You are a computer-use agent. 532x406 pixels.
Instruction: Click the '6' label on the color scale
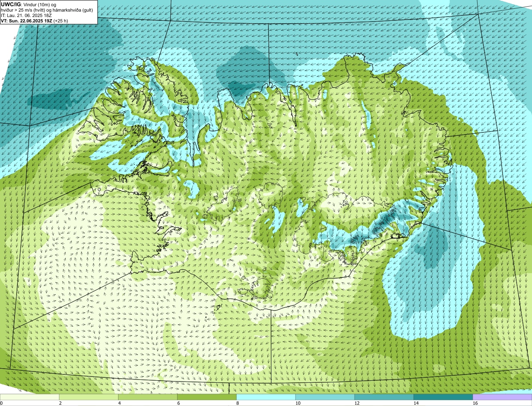click(x=178, y=403)
